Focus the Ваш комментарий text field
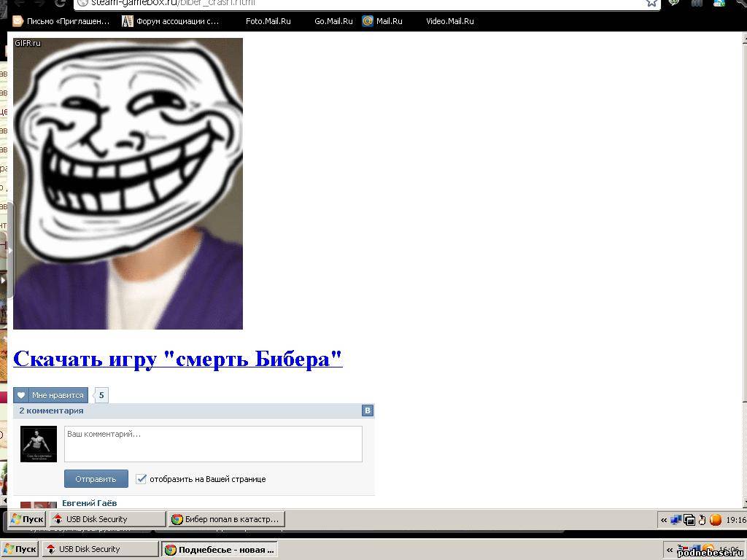This screenshot has height=560, width=747. [213, 444]
